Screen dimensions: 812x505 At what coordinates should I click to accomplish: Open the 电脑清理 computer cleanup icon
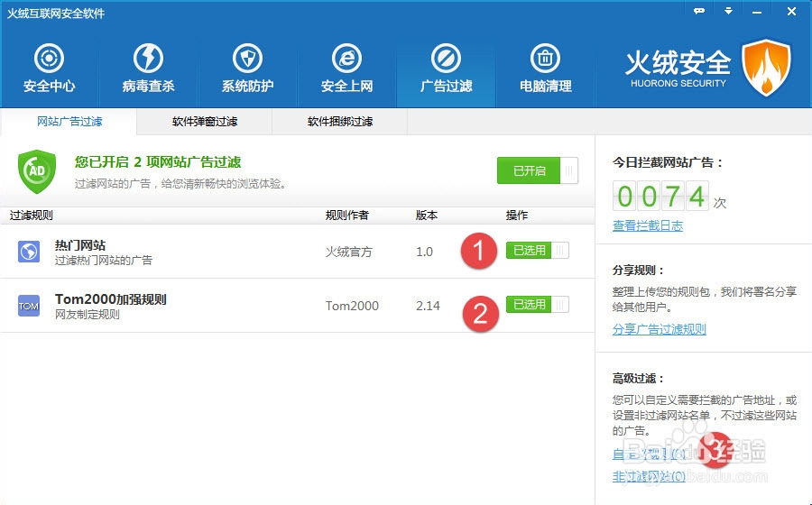pyautogui.click(x=545, y=58)
